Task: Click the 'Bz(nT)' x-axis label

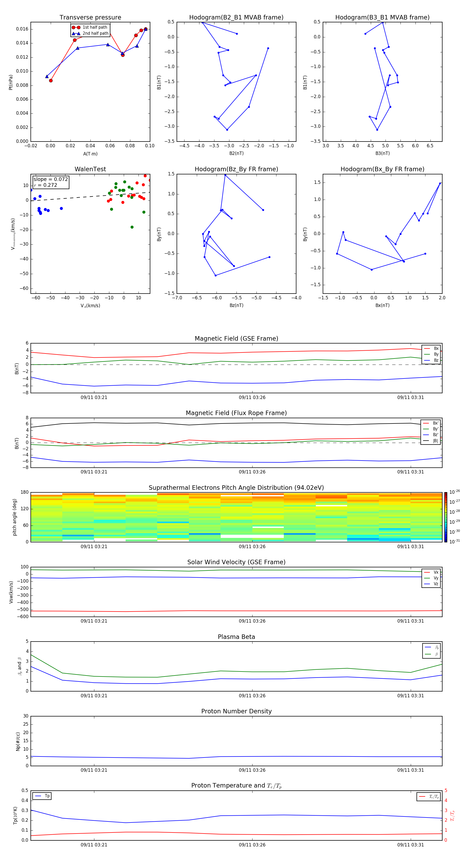Action: [236, 305]
